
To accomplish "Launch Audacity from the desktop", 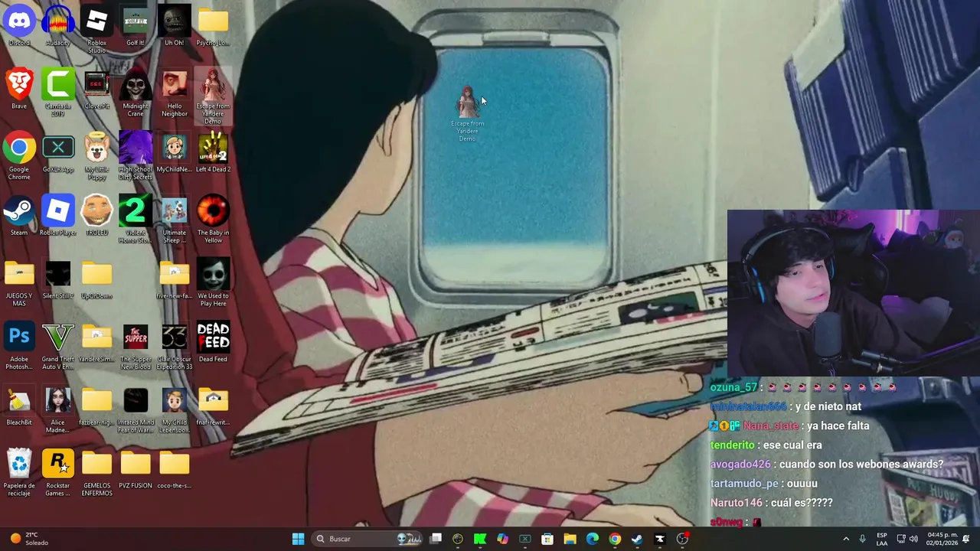I will tap(58, 26).
